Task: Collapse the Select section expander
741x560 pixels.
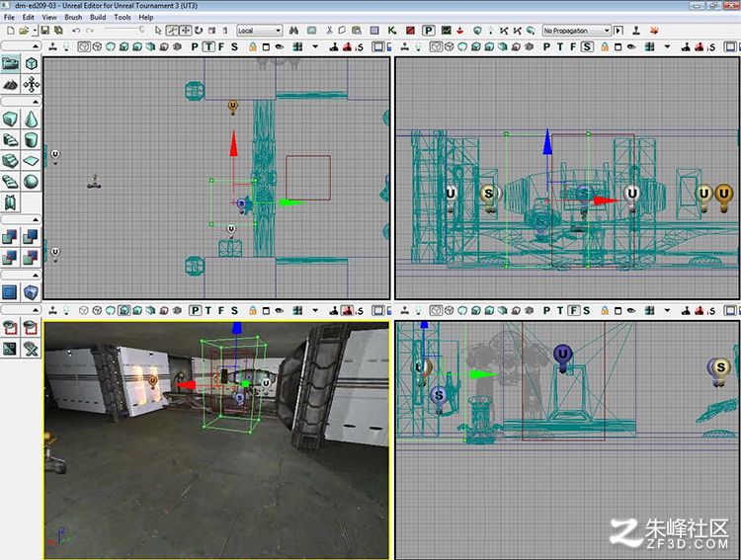Action: coord(21,309)
